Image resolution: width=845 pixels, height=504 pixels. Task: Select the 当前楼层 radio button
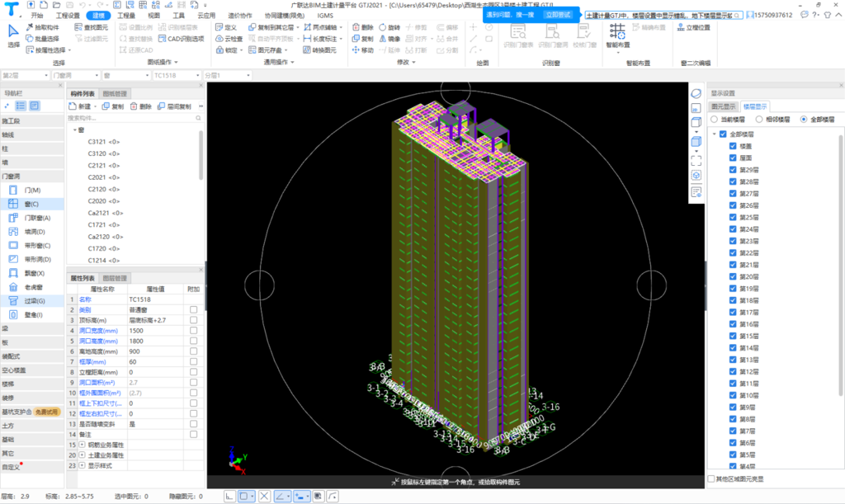715,120
